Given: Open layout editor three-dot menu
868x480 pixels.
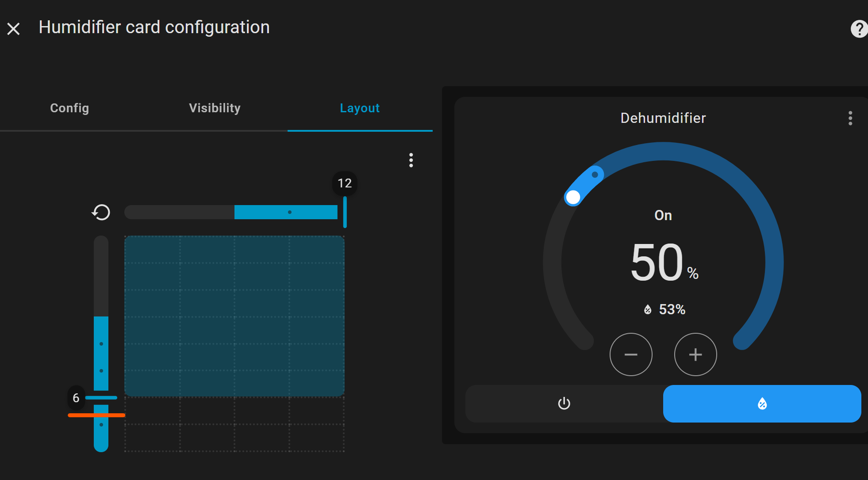Looking at the screenshot, I should coord(411,160).
